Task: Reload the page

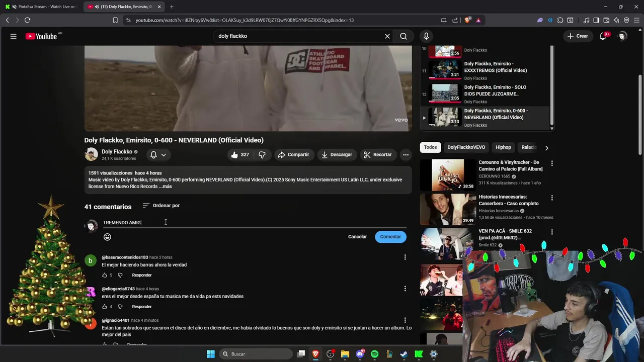Action: coord(27,20)
